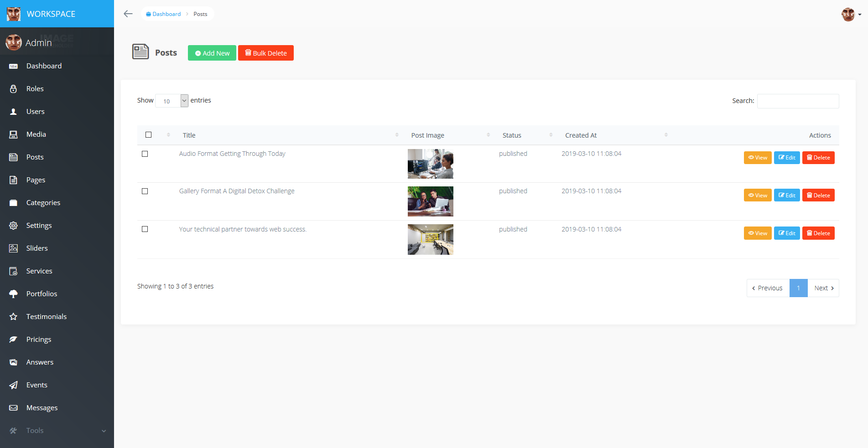Tick the checkbox beside Gallery Format post

pos(145,191)
